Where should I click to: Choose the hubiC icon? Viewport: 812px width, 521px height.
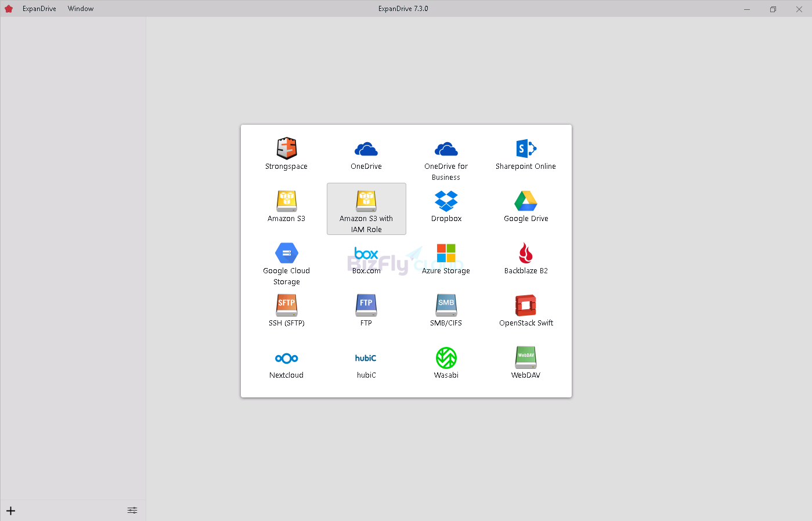366,358
